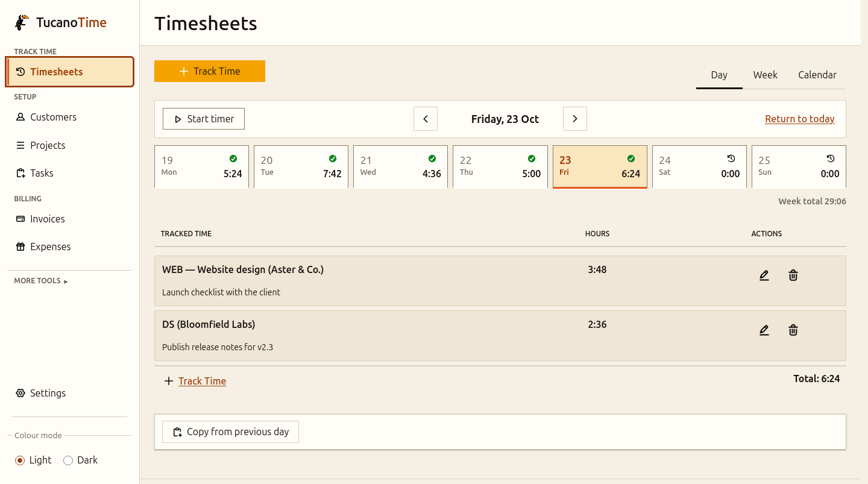Image resolution: width=868 pixels, height=484 pixels.
Task: Copy entries from previous day
Action: (230, 432)
